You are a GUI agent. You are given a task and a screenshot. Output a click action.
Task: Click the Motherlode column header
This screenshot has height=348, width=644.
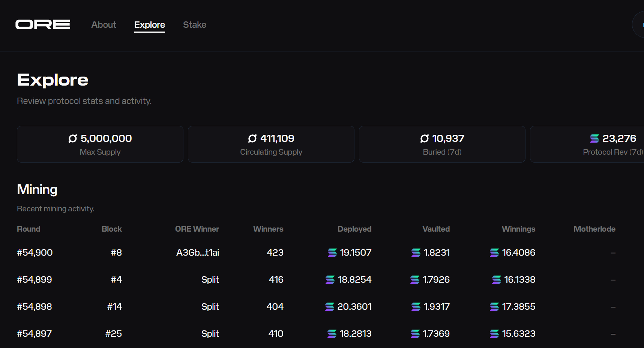coord(594,229)
